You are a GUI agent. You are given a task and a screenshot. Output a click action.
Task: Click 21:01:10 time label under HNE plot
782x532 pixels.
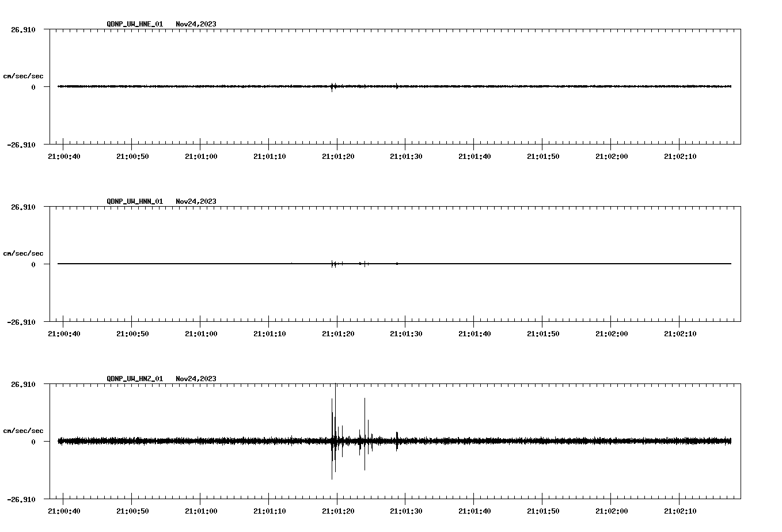click(269, 157)
